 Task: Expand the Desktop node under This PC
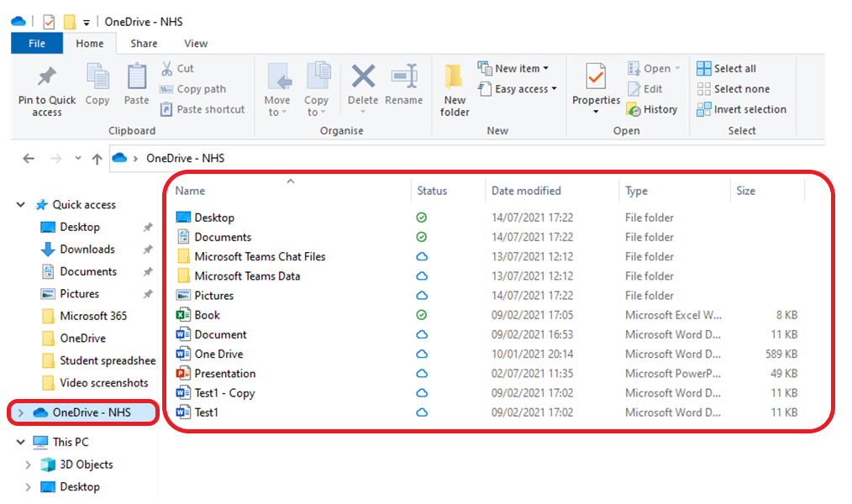[29, 487]
